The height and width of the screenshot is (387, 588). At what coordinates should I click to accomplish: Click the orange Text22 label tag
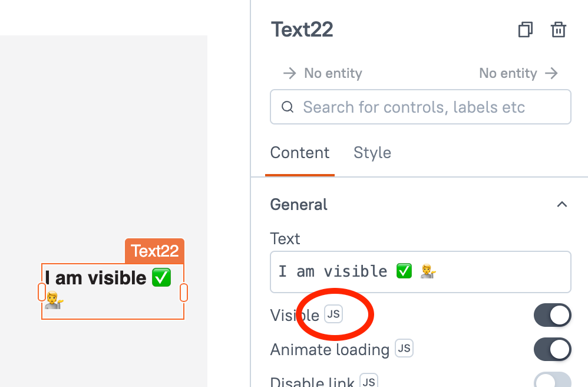click(154, 251)
